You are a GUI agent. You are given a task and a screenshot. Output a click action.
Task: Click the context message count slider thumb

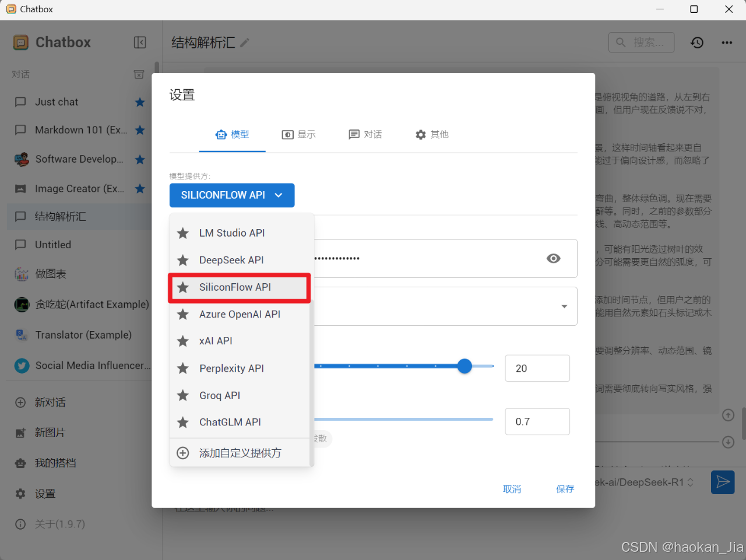point(465,366)
